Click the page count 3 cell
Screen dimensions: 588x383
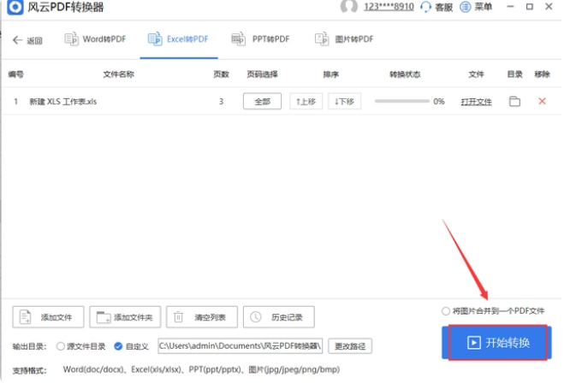point(221,102)
